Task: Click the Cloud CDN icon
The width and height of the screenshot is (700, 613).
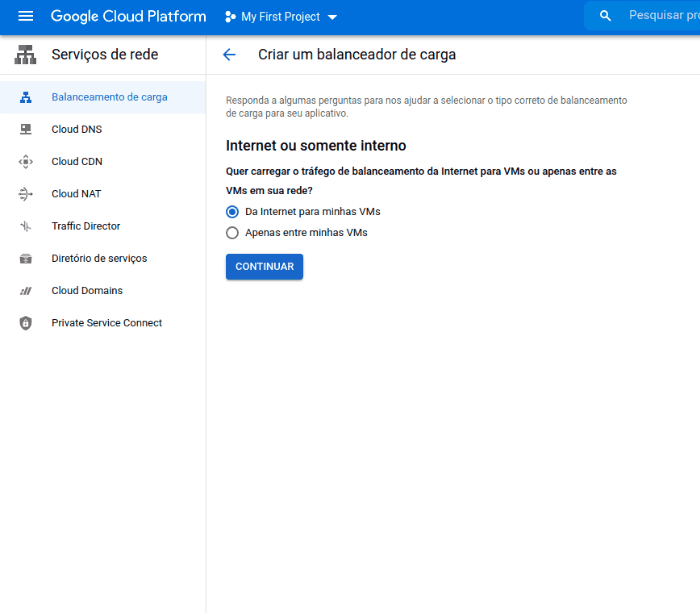Action: pyautogui.click(x=26, y=162)
